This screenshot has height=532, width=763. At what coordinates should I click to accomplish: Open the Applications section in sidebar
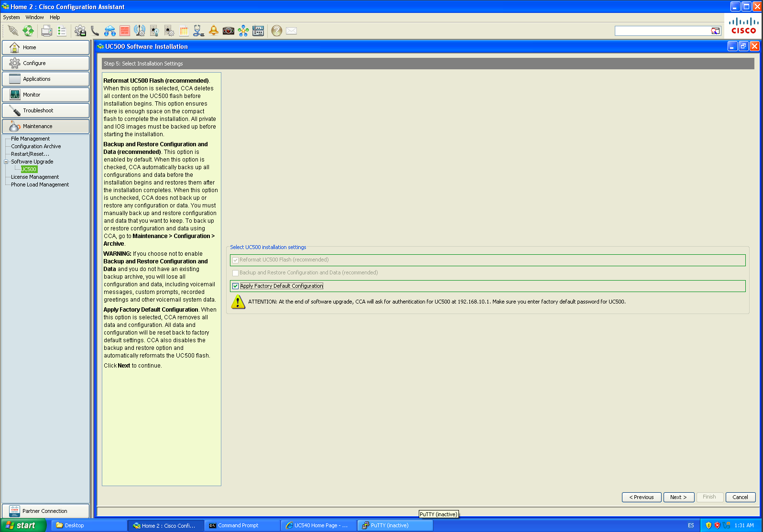(45, 79)
